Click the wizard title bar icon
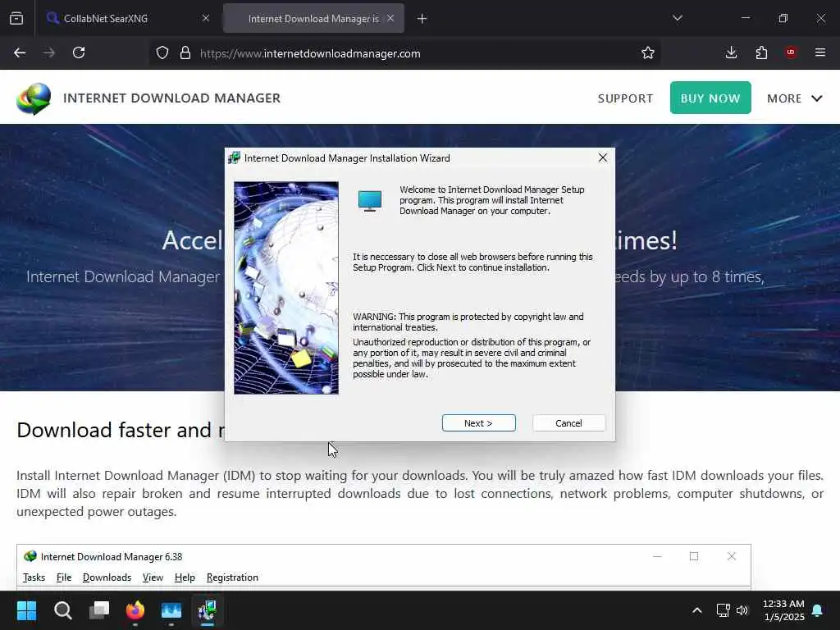 pyautogui.click(x=234, y=158)
